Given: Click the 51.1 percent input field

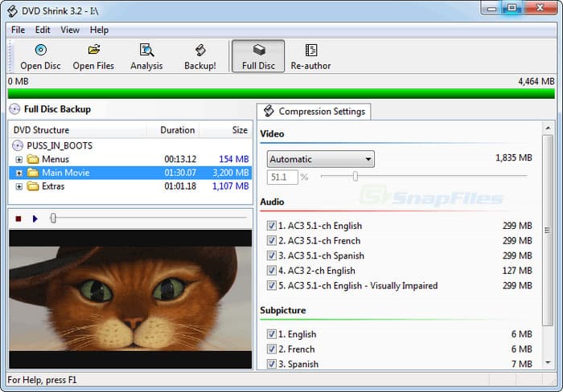Looking at the screenshot, I should (282, 178).
